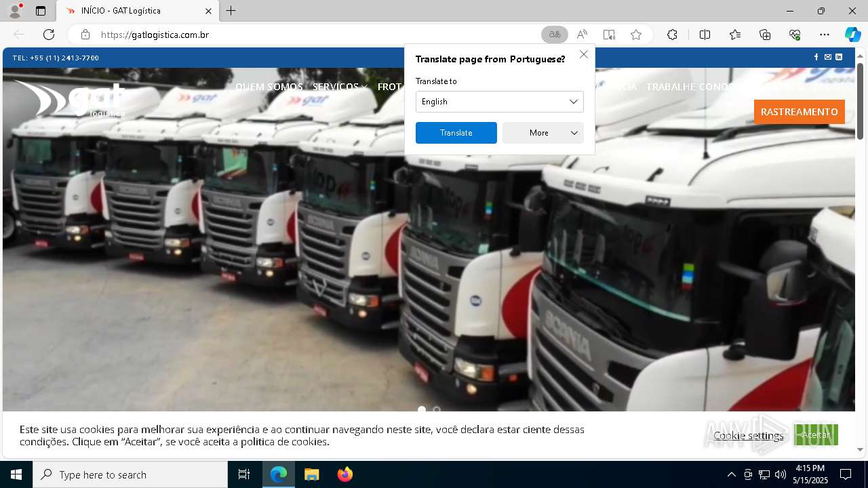Screen dimensions: 868x488
Task: Click the taskbar search box
Action: point(130,474)
